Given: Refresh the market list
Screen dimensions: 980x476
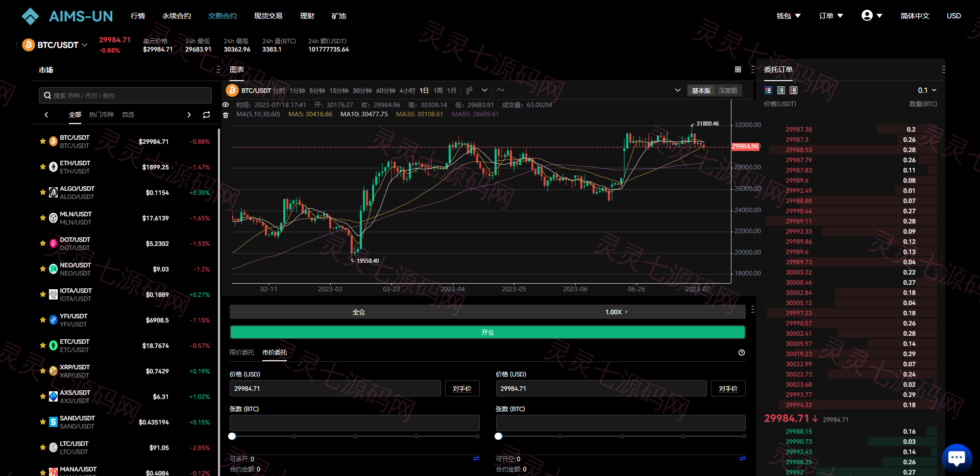Looking at the screenshot, I should point(206,115).
